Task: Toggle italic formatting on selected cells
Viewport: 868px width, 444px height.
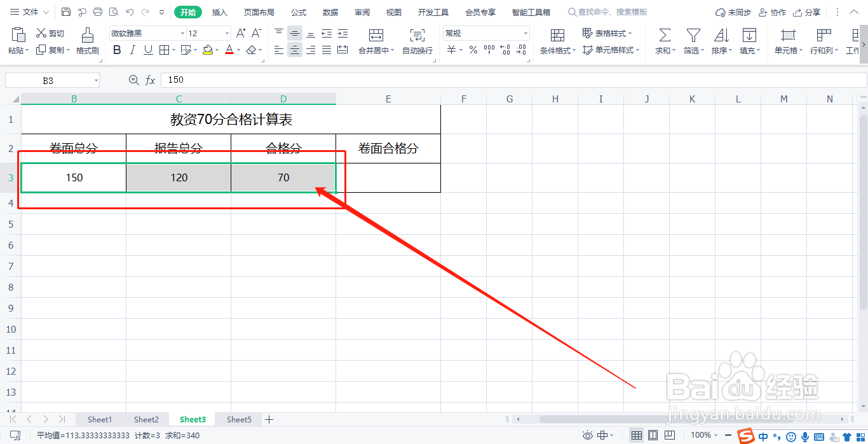Action: click(x=132, y=49)
